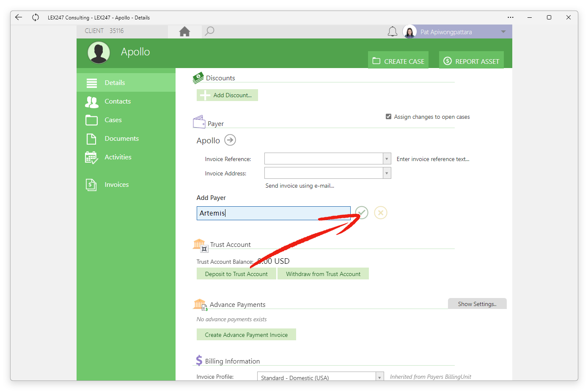Open the Details sidebar section
The height and width of the screenshot is (391, 588).
[x=126, y=82]
